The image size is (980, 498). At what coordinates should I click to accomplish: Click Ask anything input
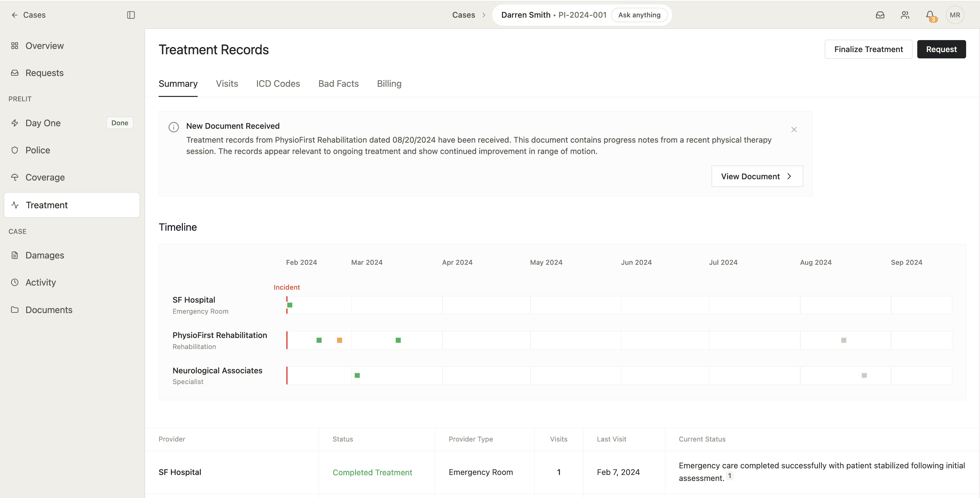pyautogui.click(x=639, y=15)
